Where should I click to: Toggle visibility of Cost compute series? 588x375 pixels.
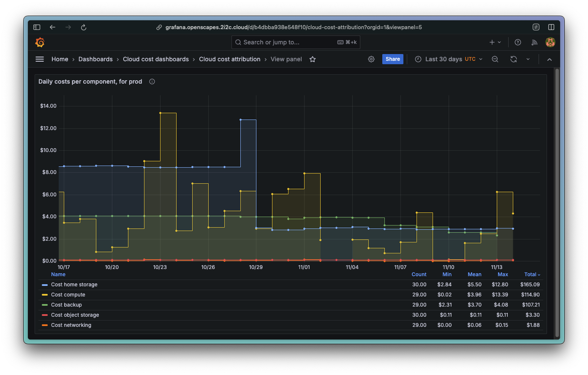(68, 294)
